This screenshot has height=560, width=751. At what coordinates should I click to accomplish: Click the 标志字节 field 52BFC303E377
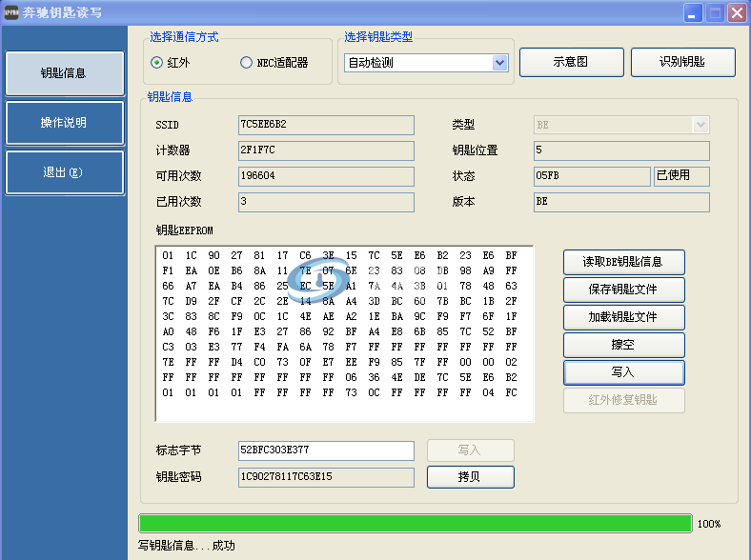pyautogui.click(x=326, y=450)
